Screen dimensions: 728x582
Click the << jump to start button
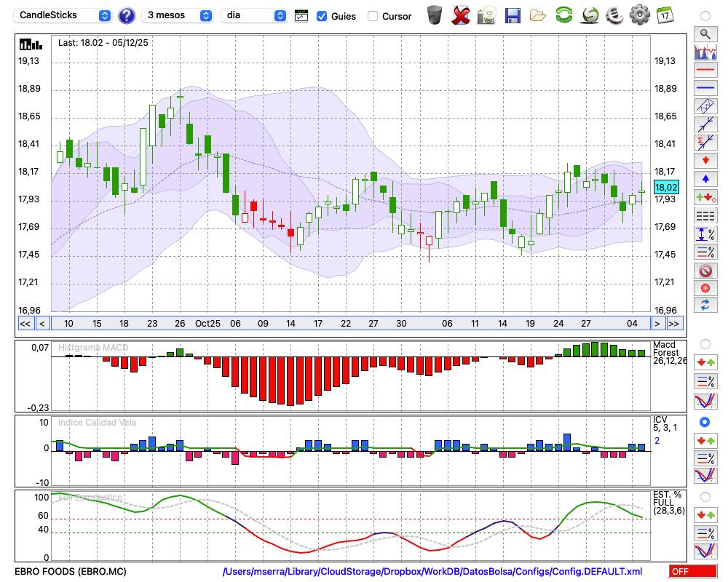click(25, 324)
